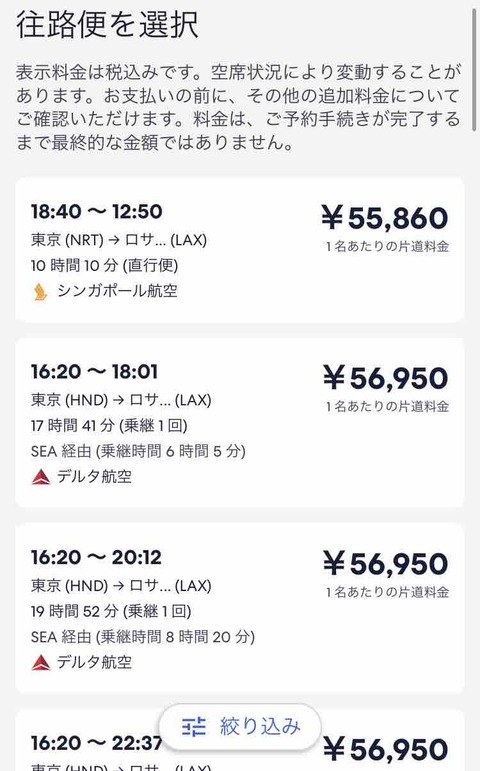Image resolution: width=480 pixels, height=771 pixels.
Task: Click 東京 (NRT) → ロサ... (LAX) route text
Action: (119, 240)
